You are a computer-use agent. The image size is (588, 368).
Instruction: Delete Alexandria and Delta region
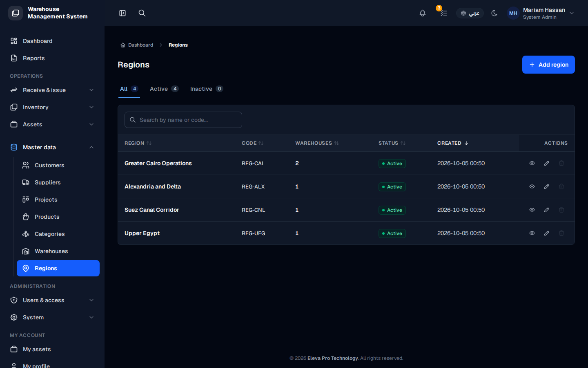tap(561, 186)
